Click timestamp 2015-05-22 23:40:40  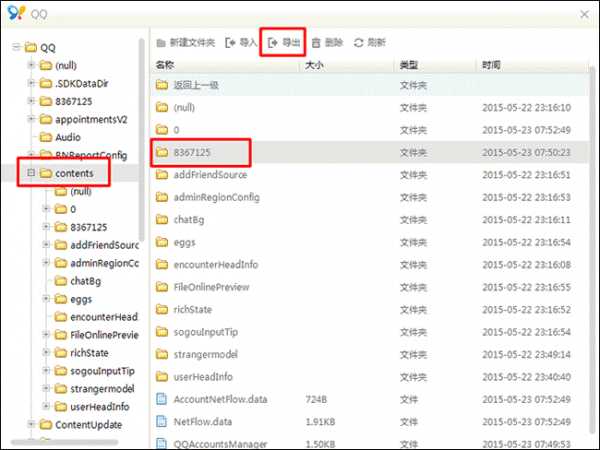[x=526, y=377]
